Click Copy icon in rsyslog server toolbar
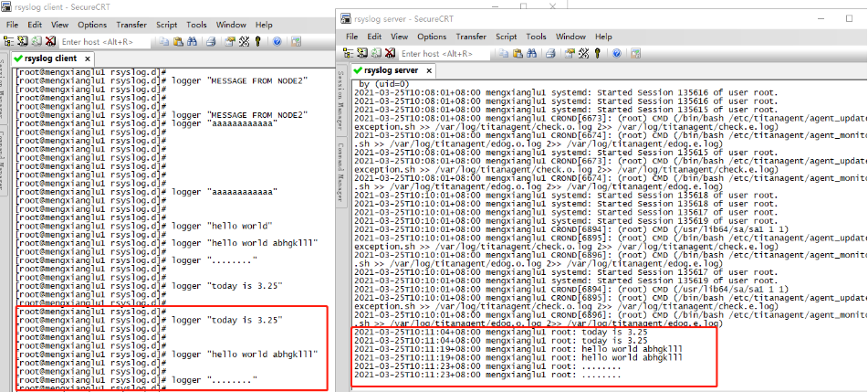The image size is (868, 392). point(503,53)
